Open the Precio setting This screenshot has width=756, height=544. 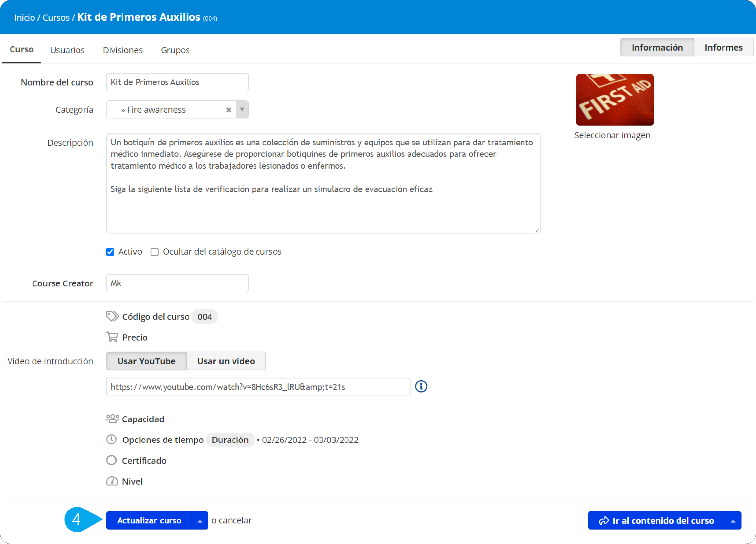click(x=135, y=337)
